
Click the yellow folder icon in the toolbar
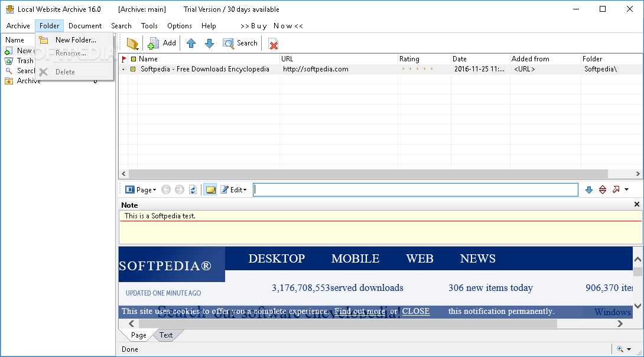point(132,43)
